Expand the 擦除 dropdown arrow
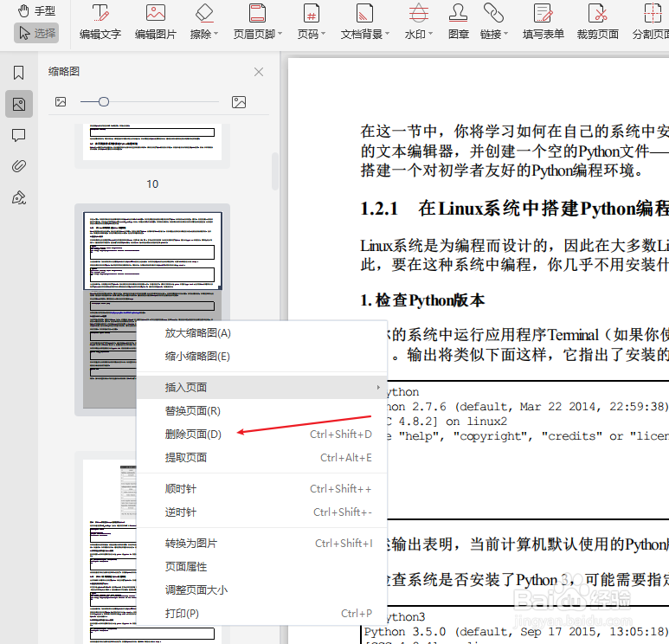Image resolution: width=669 pixels, height=644 pixels. coord(215,33)
